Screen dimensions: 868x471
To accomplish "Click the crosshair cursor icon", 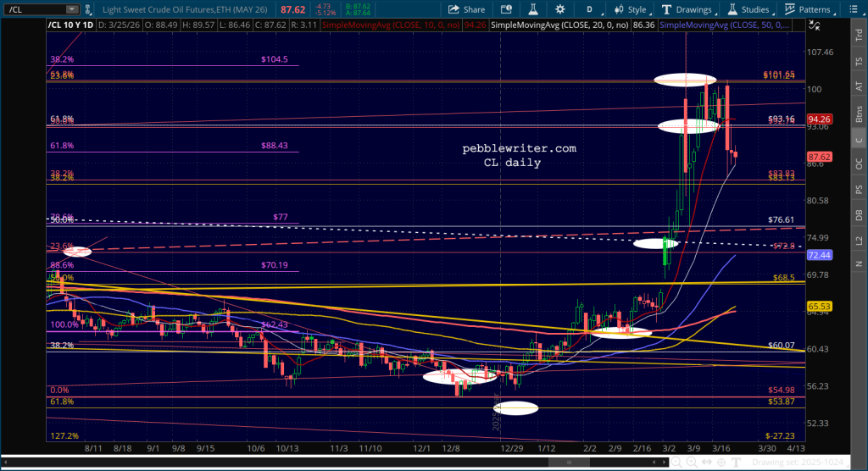I will tap(722, 463).
